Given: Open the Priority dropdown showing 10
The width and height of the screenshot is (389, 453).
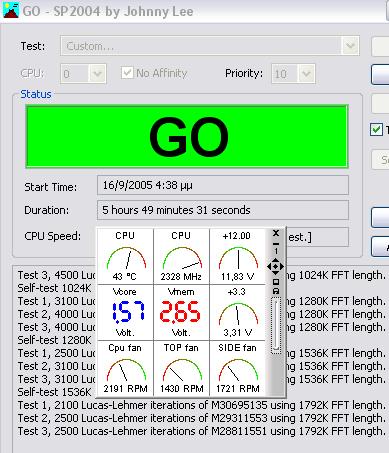Looking at the screenshot, I should point(293,73).
